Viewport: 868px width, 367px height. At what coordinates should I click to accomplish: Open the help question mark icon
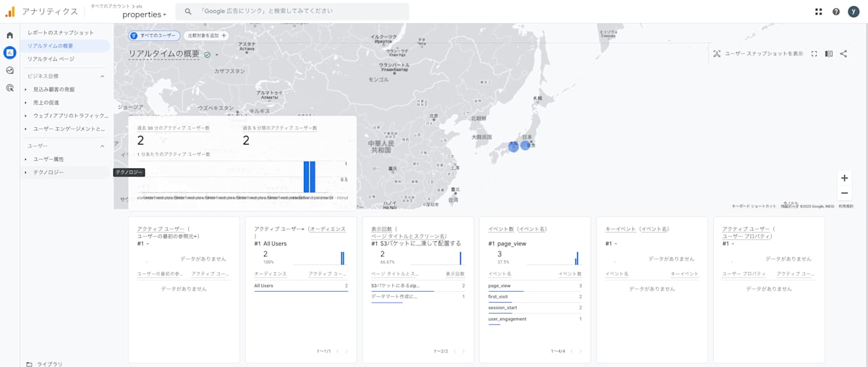(x=836, y=12)
